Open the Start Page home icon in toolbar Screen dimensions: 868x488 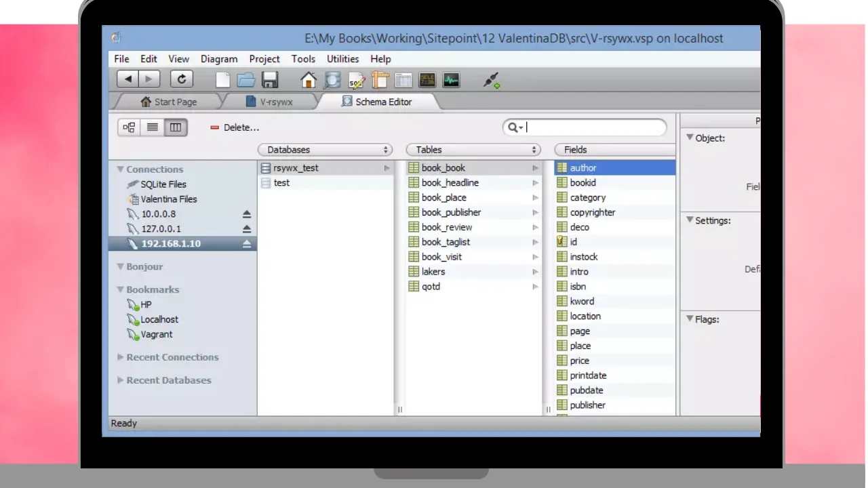click(309, 80)
